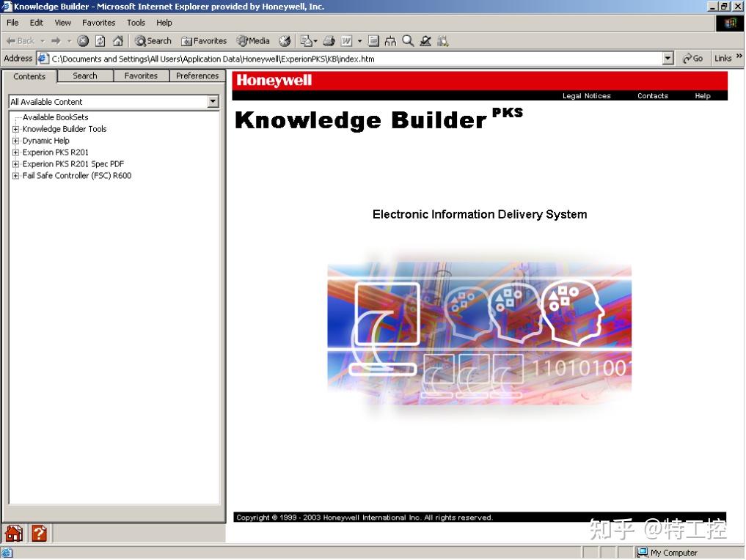Open the Address bar history dropdown
Viewport: 746px width, 560px height.
point(668,58)
